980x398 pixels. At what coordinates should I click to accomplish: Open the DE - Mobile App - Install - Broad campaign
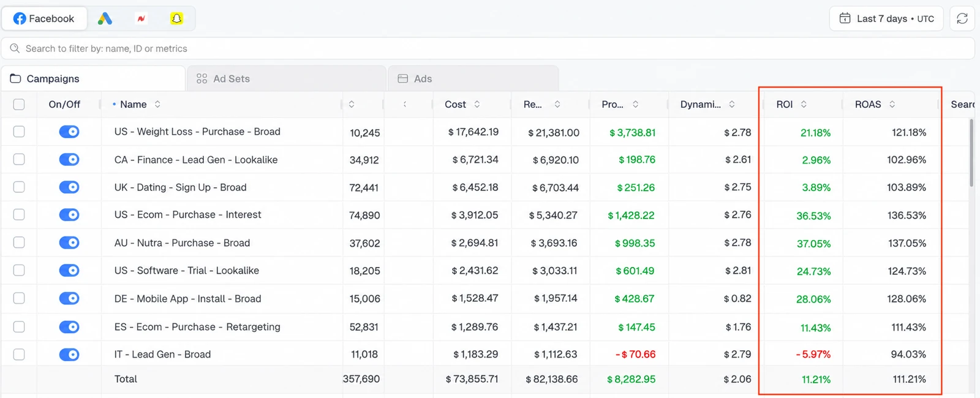[187, 298]
